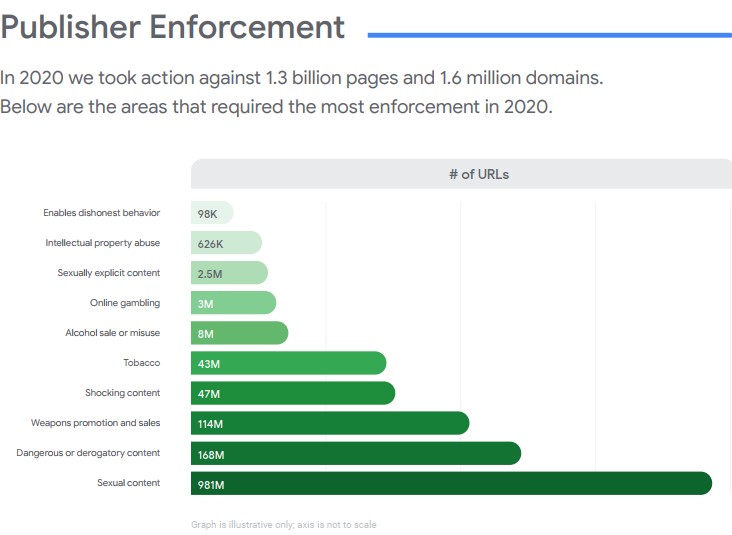Click the 'Publisher Enforcement' title heading
732x535 pixels.
(x=173, y=27)
